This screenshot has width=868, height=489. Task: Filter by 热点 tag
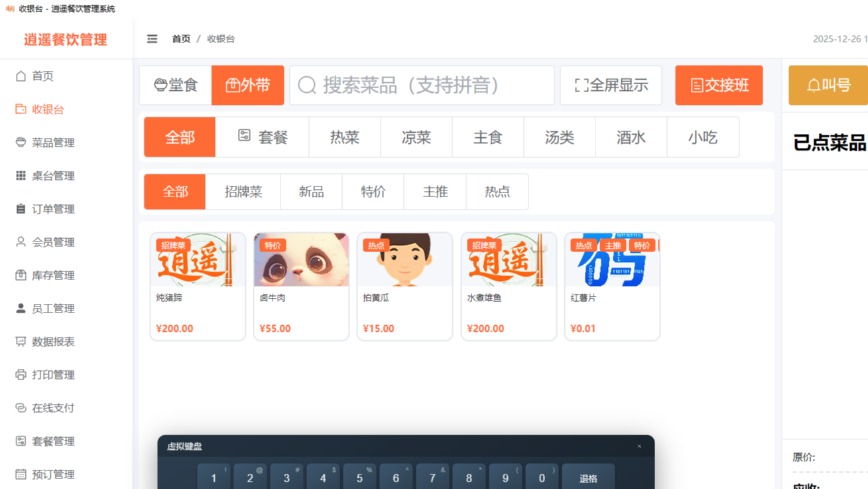click(x=497, y=192)
